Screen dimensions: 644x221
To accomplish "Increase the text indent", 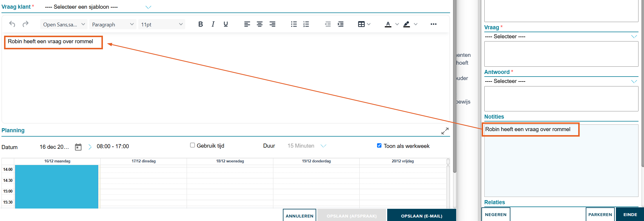I will coord(341,24).
